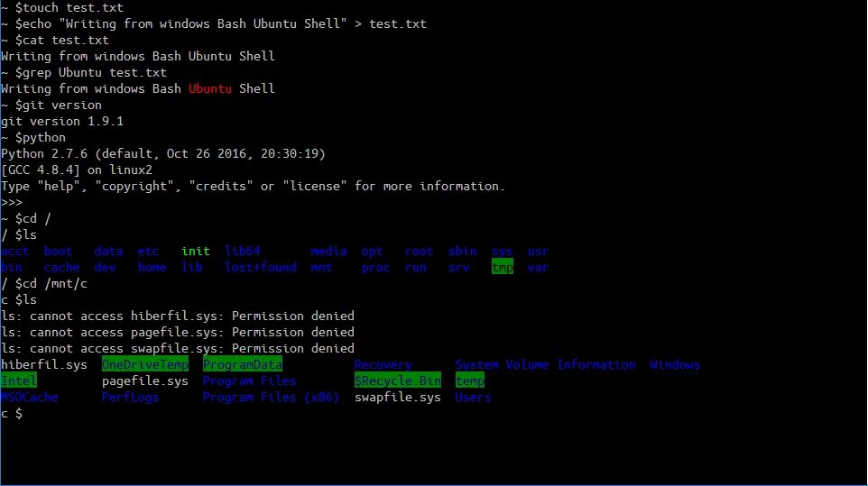
Task: Select the 'mnt' directory in the listing
Action: tap(321, 267)
